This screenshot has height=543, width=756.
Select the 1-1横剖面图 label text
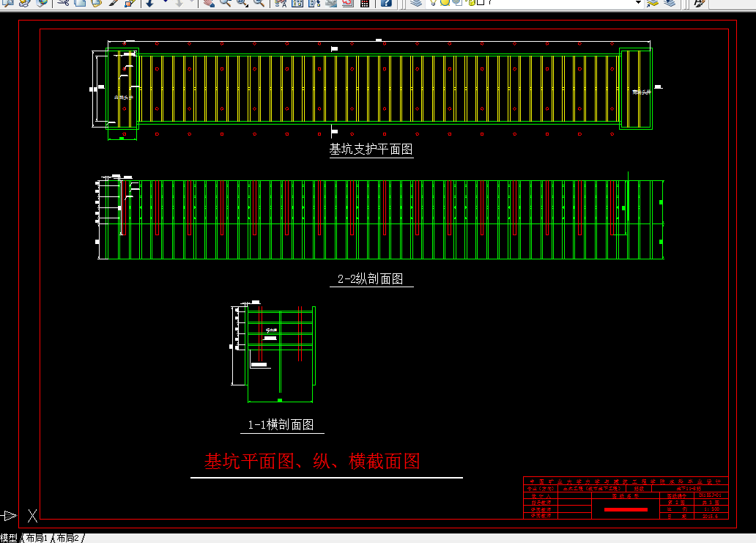281,424
